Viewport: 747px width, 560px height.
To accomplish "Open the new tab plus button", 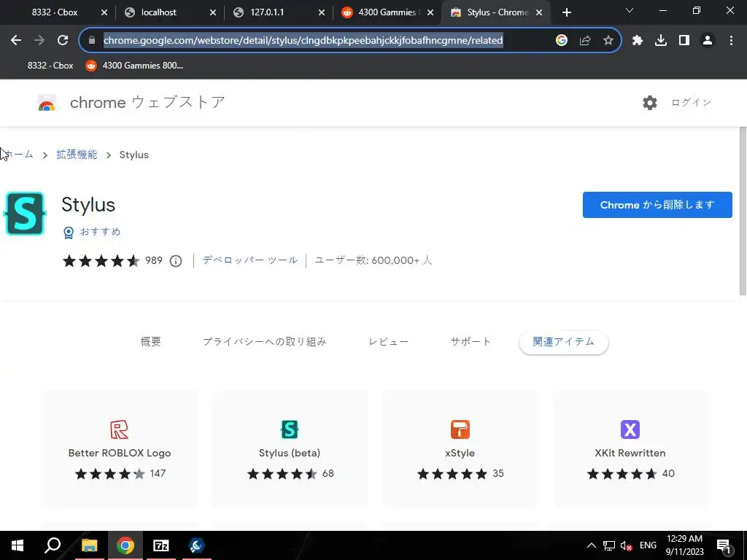I will (x=566, y=13).
